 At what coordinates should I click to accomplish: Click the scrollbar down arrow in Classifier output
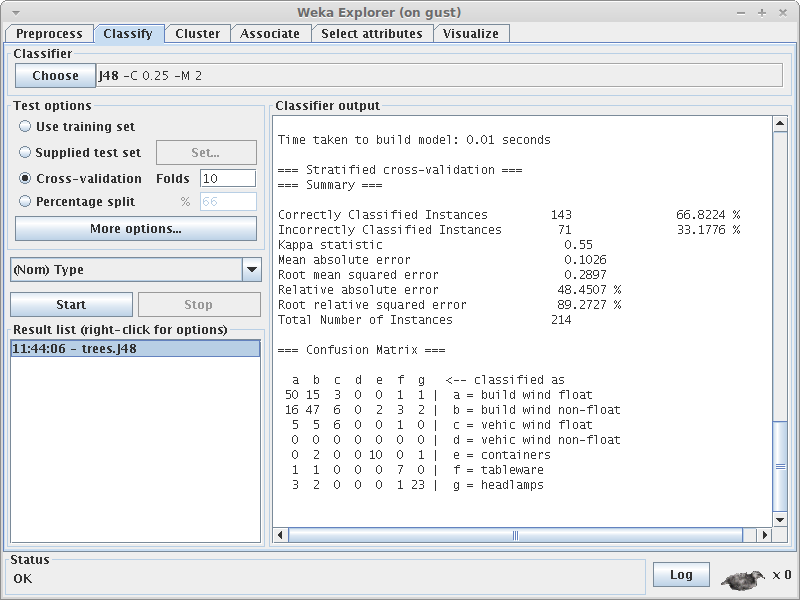(780, 520)
